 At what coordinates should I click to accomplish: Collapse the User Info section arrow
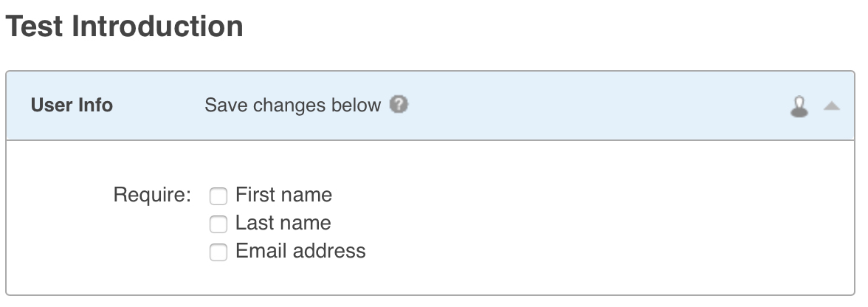pos(832,106)
